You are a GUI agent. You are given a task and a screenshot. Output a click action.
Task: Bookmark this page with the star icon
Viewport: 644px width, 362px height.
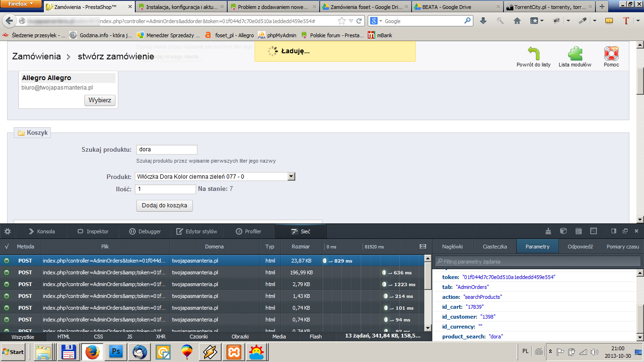pos(341,21)
